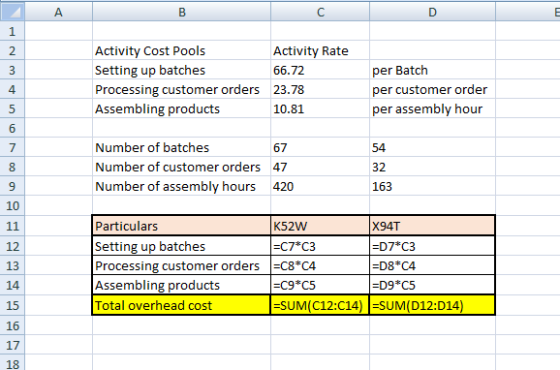The width and height of the screenshot is (560, 370).
Task: Select formula cell =D9*C5
Action: point(432,285)
